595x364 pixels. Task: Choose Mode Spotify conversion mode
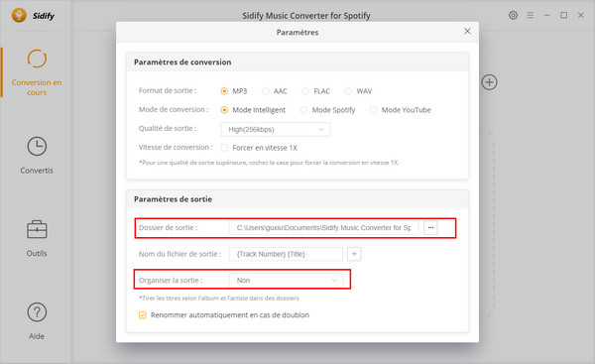click(x=304, y=110)
